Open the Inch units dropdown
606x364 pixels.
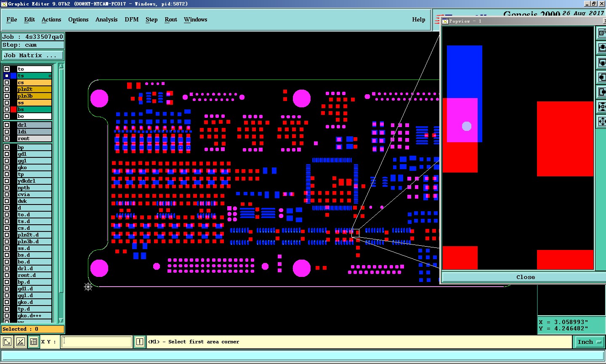[x=589, y=342]
